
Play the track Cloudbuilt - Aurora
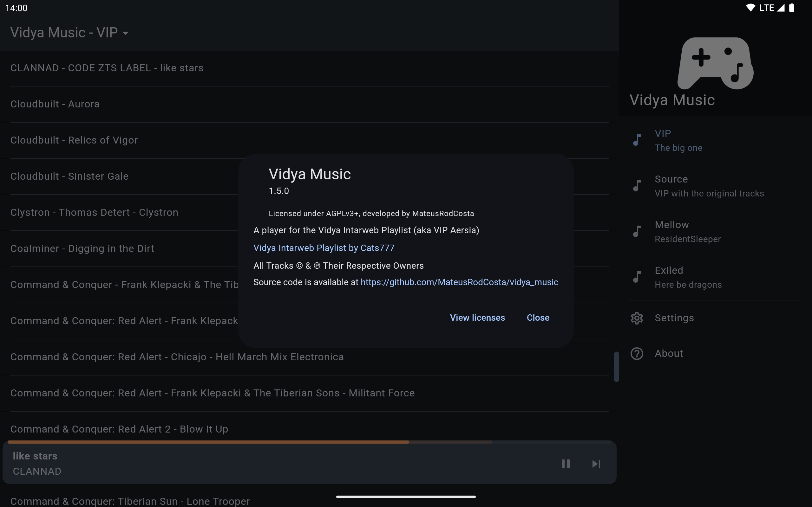[55, 104]
